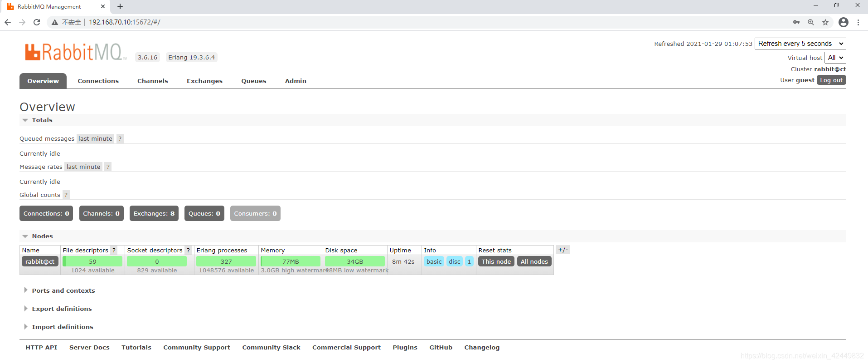This screenshot has height=364, width=868.
Task: Click the disc info tag
Action: click(x=455, y=262)
